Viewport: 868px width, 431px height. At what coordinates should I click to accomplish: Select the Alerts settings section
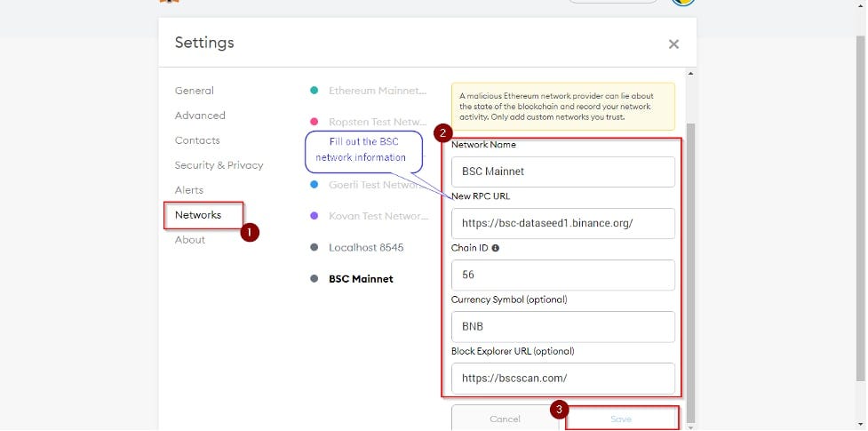tap(188, 190)
